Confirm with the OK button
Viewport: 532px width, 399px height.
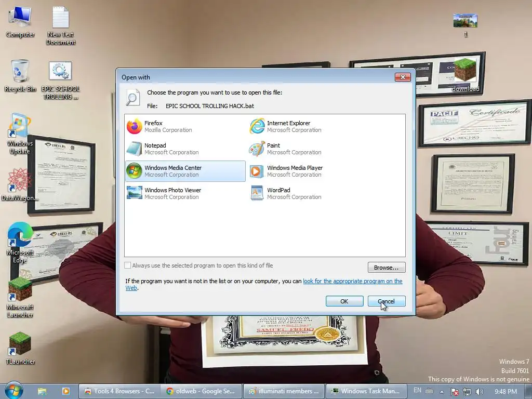click(x=344, y=301)
